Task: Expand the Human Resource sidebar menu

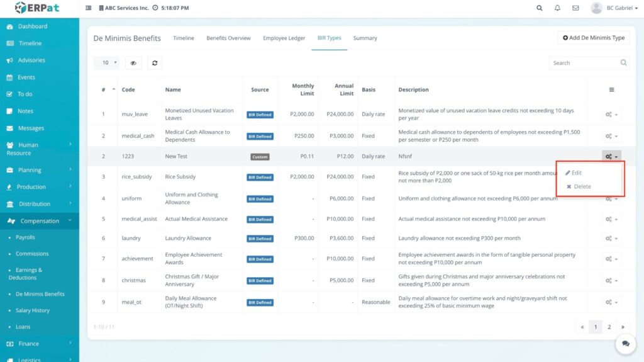Action: [39, 149]
